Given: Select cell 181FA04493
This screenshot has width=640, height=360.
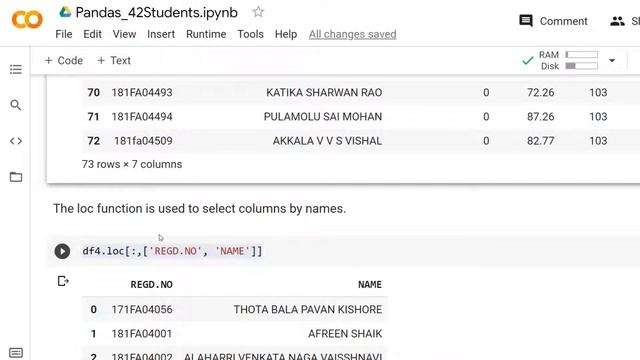Looking at the screenshot, I should (x=142, y=92).
